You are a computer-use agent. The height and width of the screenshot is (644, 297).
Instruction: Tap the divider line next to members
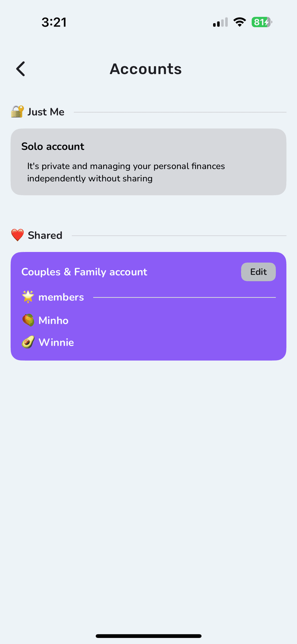(185, 297)
